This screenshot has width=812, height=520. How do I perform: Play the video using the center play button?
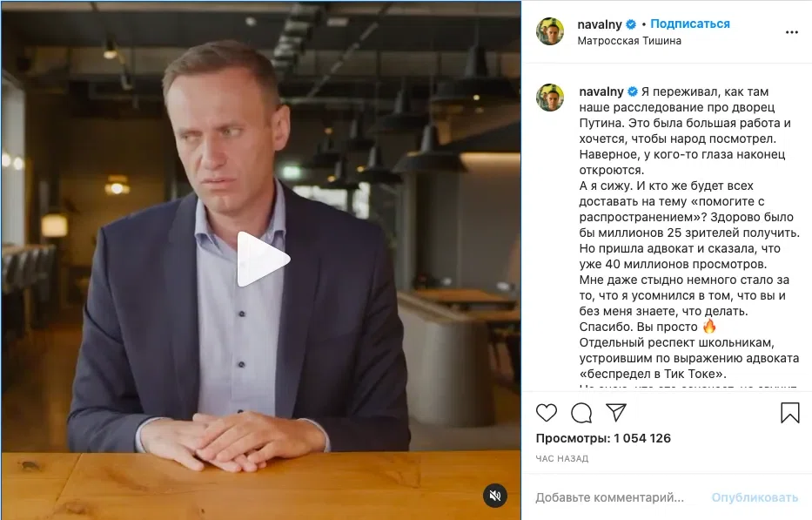pyautogui.click(x=262, y=259)
